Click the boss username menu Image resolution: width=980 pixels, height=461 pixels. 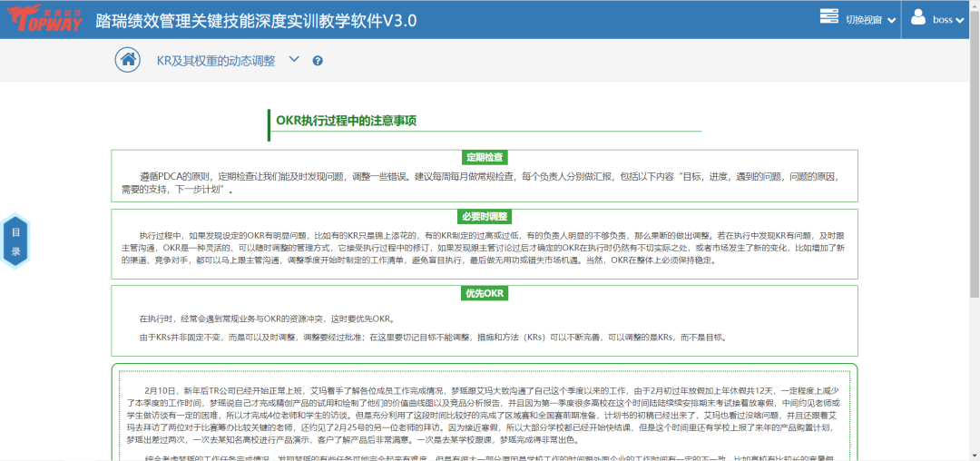[944, 20]
